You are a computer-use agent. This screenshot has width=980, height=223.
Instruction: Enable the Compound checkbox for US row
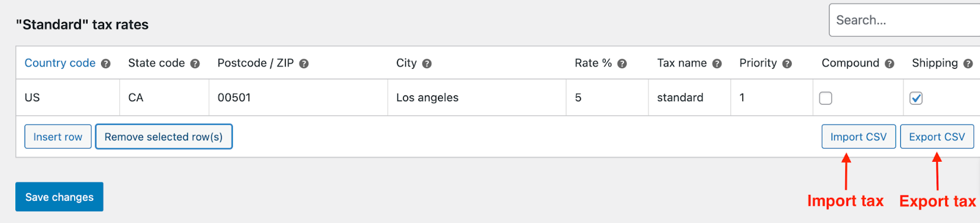tap(826, 98)
